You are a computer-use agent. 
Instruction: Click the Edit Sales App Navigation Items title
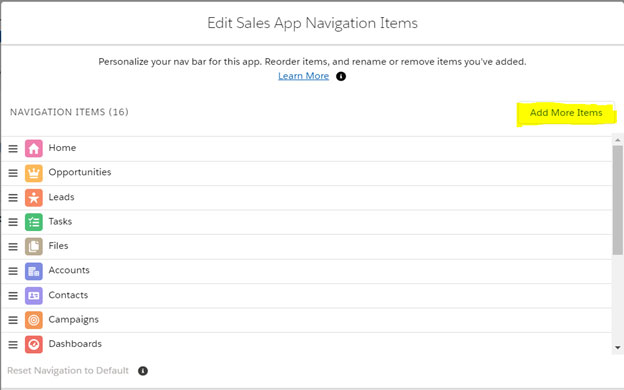click(x=312, y=23)
